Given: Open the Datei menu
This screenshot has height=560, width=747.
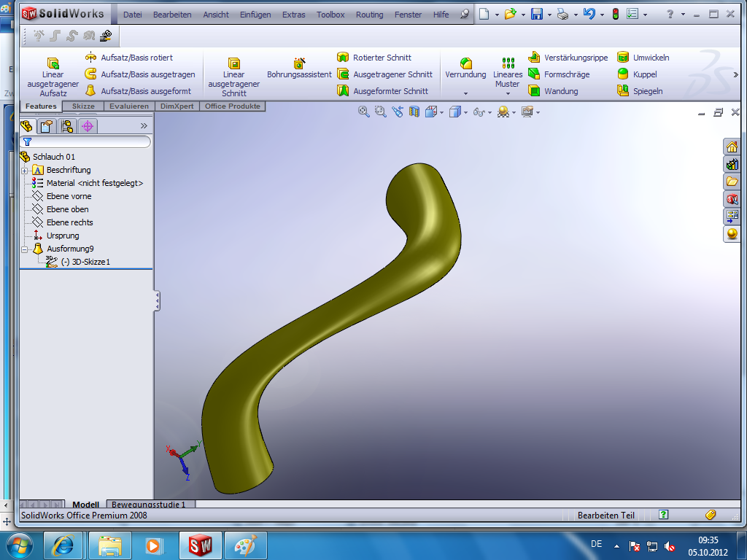Looking at the screenshot, I should click(133, 15).
